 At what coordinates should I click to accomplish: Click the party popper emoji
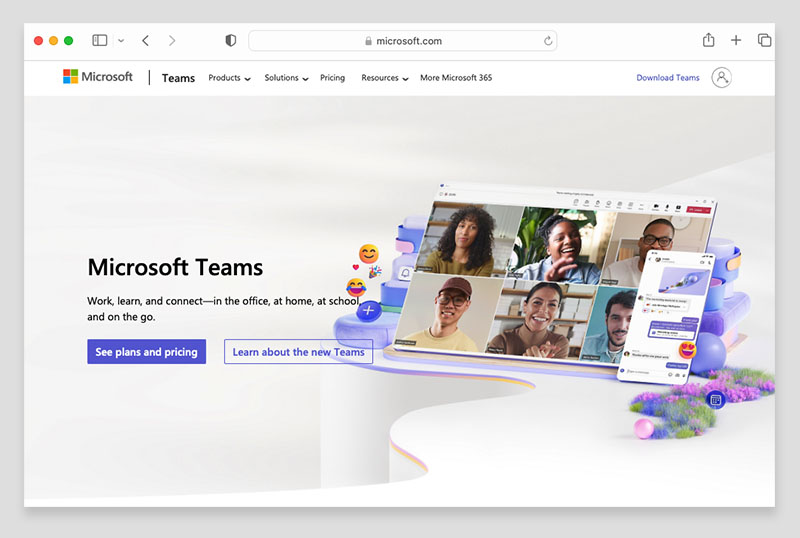pos(374,272)
